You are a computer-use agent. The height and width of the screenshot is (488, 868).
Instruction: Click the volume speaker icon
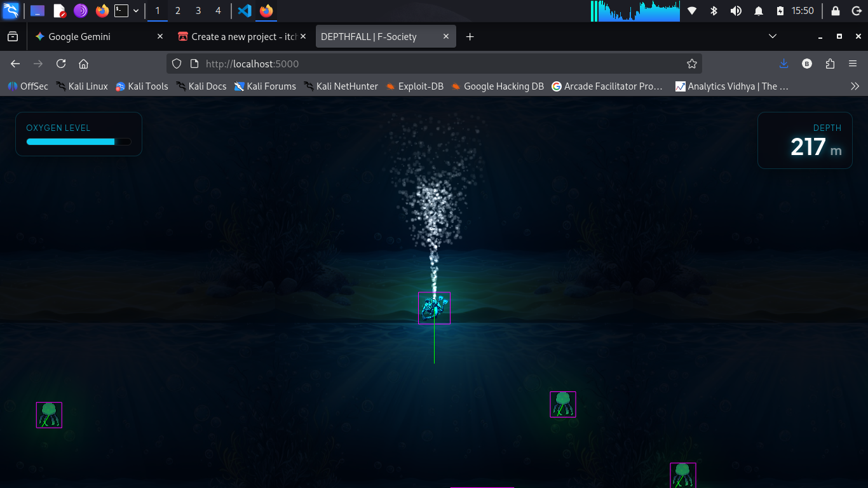tap(736, 11)
